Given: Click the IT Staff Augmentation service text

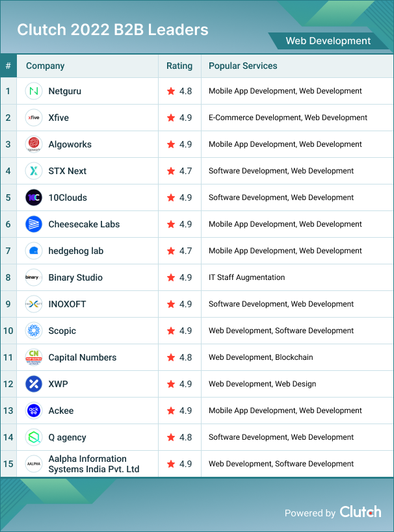Looking at the screenshot, I should pyautogui.click(x=246, y=277).
